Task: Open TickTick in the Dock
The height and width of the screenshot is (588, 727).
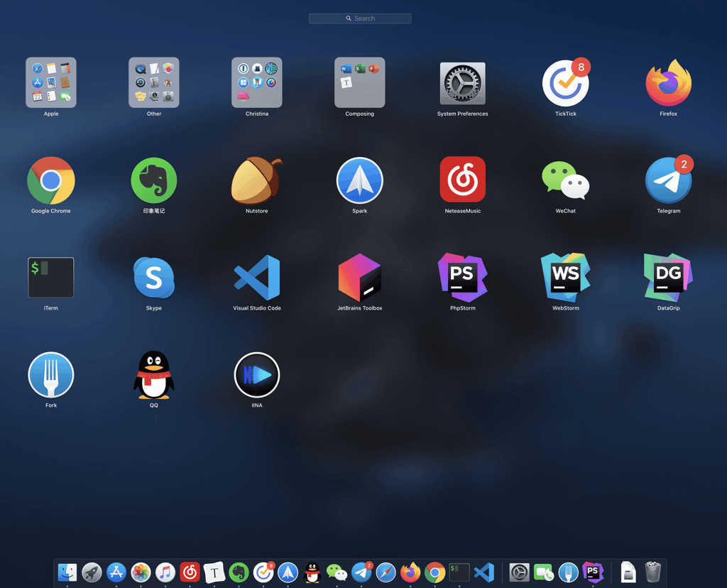Action: 264,572
